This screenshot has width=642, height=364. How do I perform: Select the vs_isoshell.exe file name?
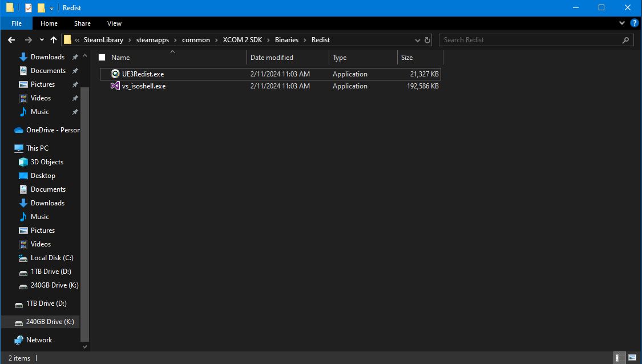[x=144, y=86]
